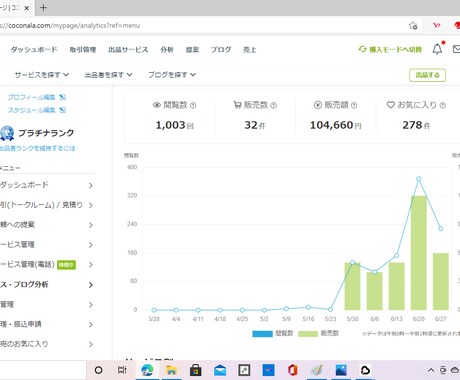Click the eye icon beside 閲覧数
Image resolution: width=460 pixels, height=380 pixels.
pos(157,105)
